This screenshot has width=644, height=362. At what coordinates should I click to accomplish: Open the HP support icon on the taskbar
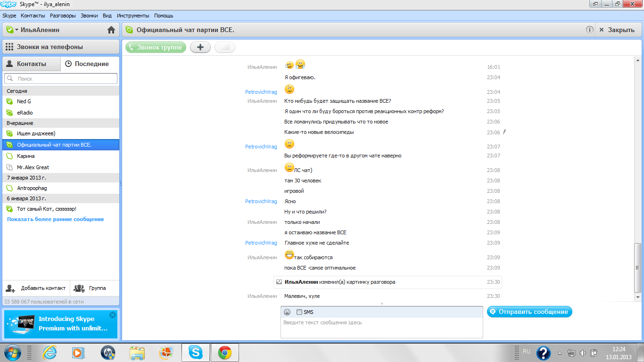pyautogui.click(x=108, y=353)
